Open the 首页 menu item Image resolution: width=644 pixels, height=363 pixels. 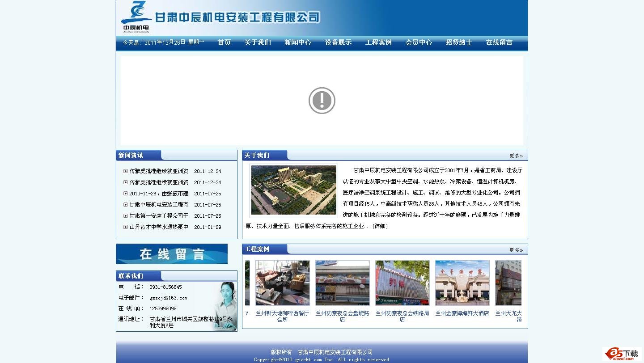224,42
